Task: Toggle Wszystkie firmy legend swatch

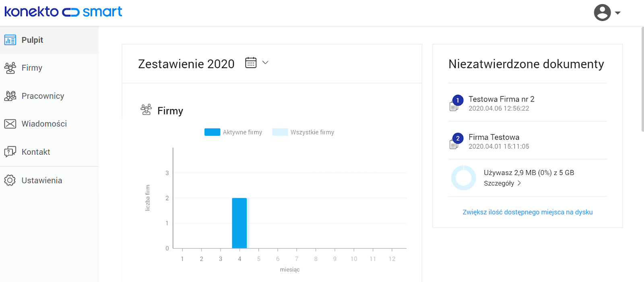Action: click(x=280, y=132)
